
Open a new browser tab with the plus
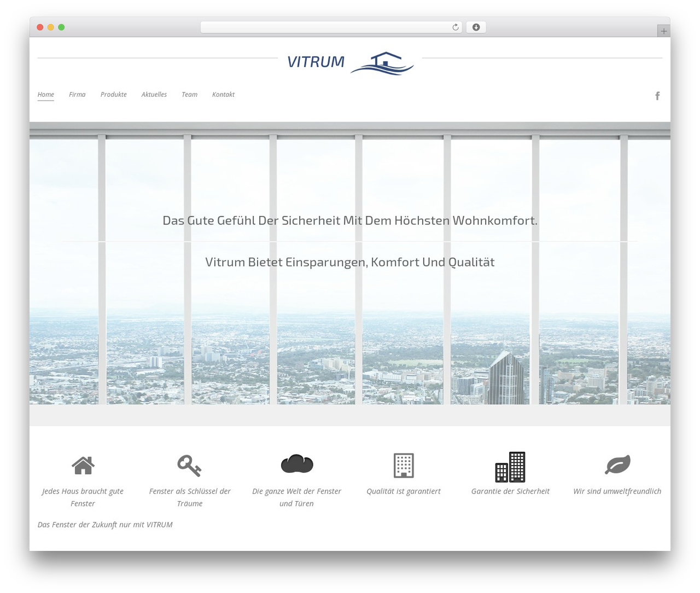point(663,31)
